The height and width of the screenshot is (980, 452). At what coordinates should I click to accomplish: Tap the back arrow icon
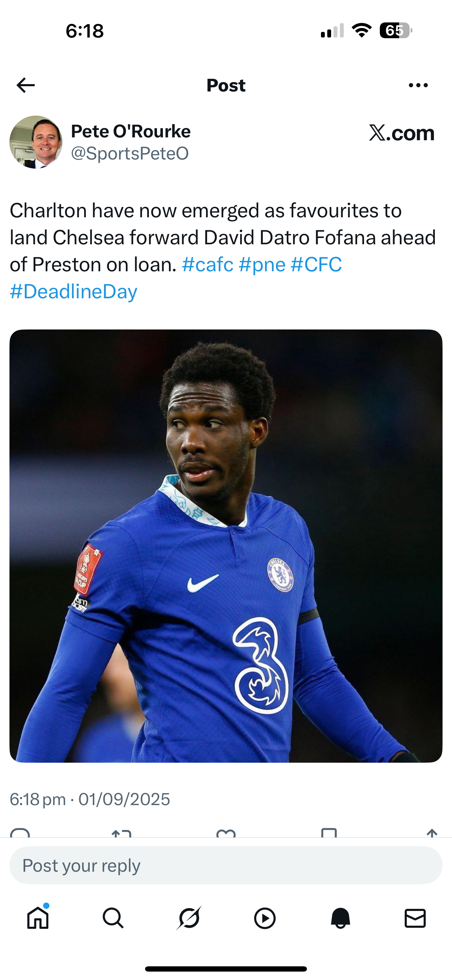pos(26,85)
